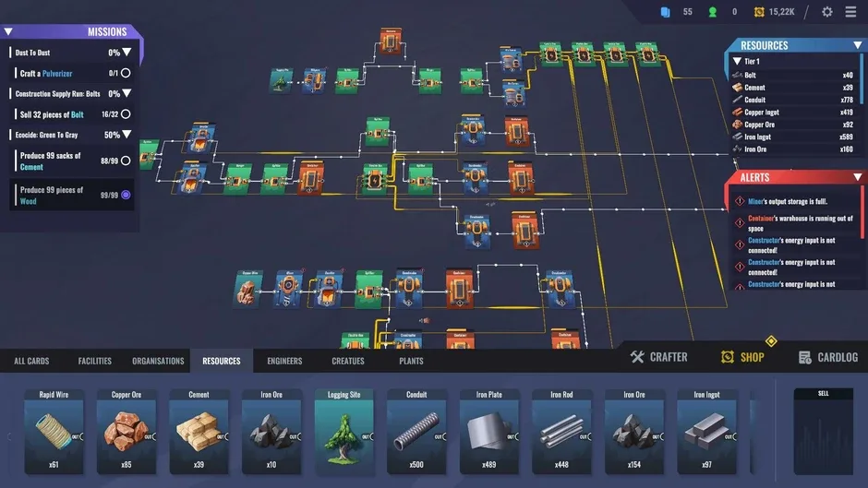This screenshot has height=488, width=868.
Task: Select the Iron Ingot icon in Resources list
Action: coord(738,137)
